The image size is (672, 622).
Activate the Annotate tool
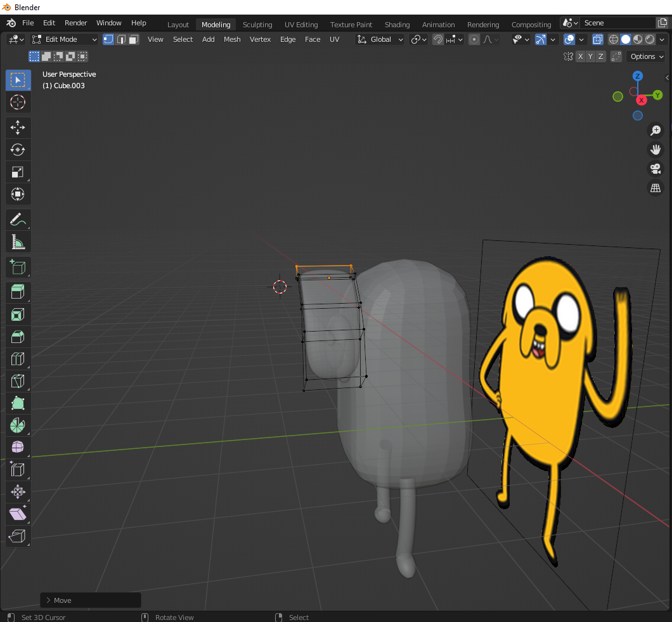click(x=18, y=219)
